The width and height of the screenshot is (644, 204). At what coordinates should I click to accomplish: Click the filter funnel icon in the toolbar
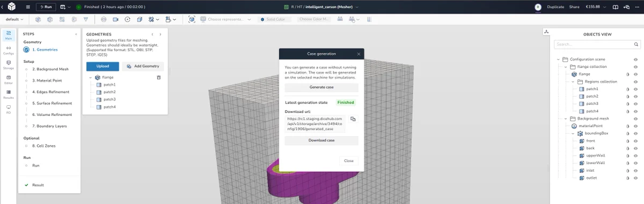point(85,19)
